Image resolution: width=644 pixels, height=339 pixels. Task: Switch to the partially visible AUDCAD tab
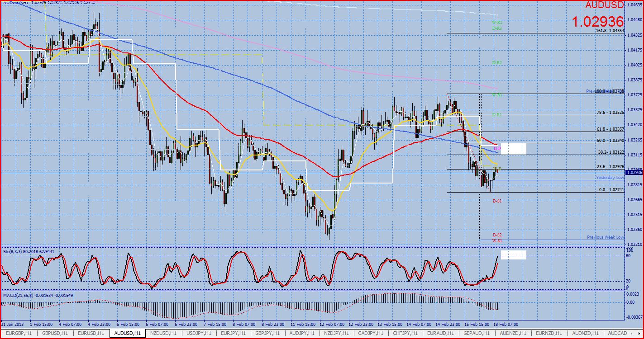click(618, 333)
